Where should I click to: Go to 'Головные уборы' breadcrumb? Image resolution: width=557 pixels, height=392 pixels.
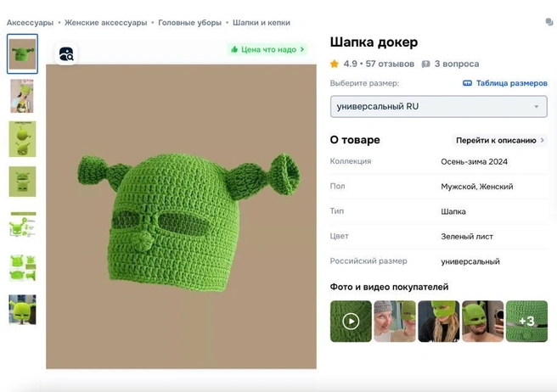tap(189, 23)
